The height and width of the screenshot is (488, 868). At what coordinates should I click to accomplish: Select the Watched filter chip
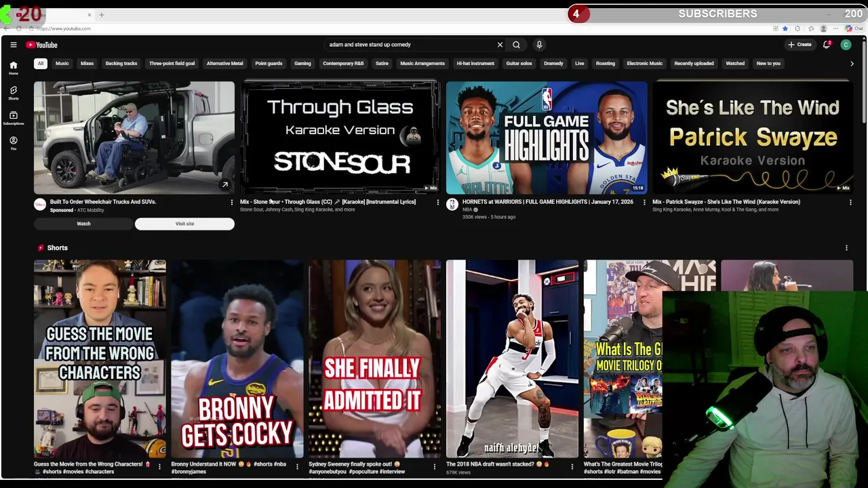(735, 64)
